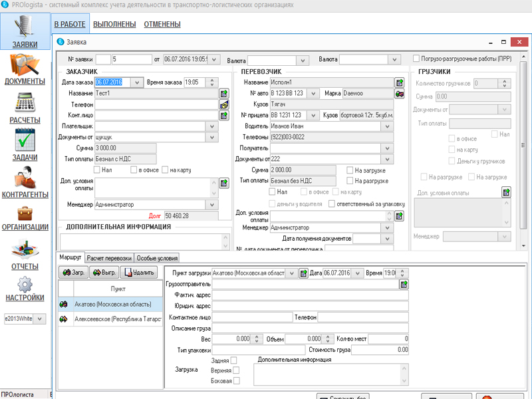The width and height of the screenshot is (532, 399).
Task: Tick the Задняя loading checkbox
Action: click(235, 360)
